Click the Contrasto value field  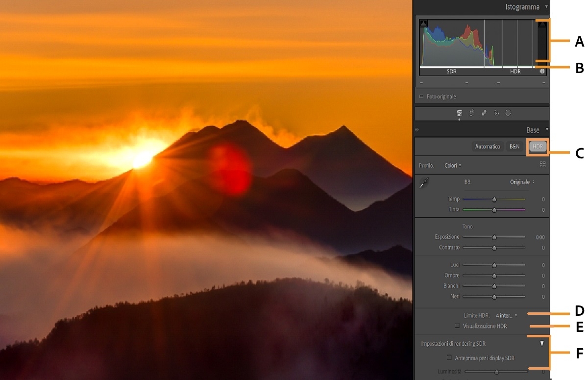[543, 248]
